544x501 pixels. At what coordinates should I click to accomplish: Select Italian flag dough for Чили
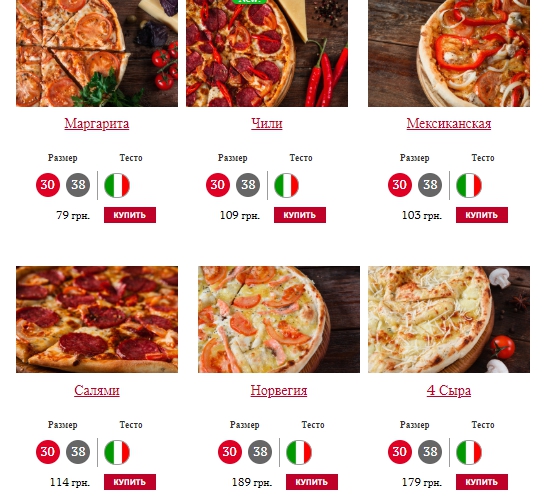287,185
